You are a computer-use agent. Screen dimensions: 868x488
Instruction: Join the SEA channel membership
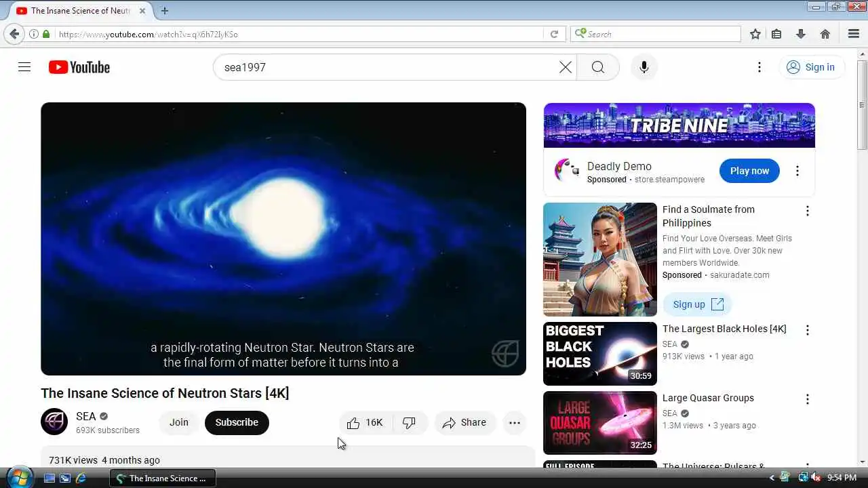[x=179, y=422]
